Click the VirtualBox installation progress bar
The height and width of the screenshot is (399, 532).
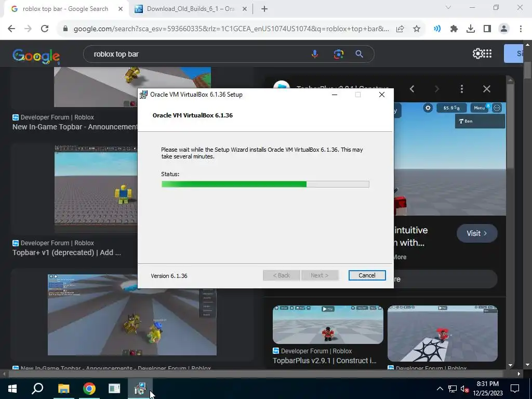click(265, 184)
